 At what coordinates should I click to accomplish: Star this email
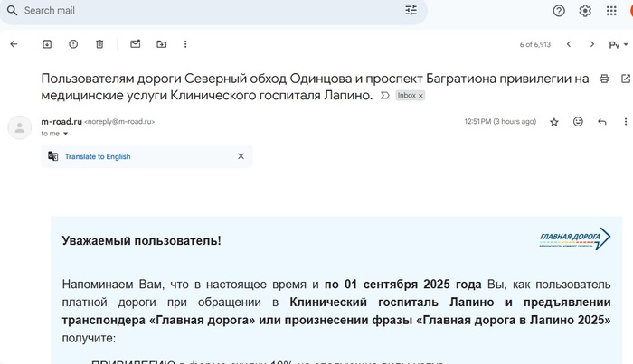click(x=553, y=122)
